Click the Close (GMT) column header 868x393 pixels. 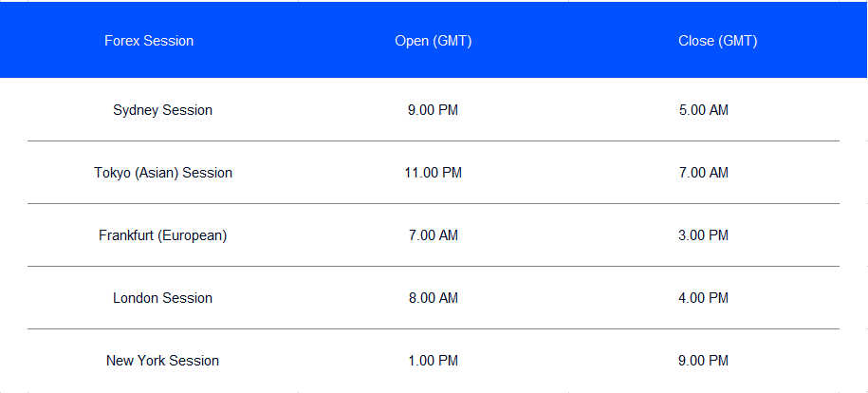click(x=717, y=41)
